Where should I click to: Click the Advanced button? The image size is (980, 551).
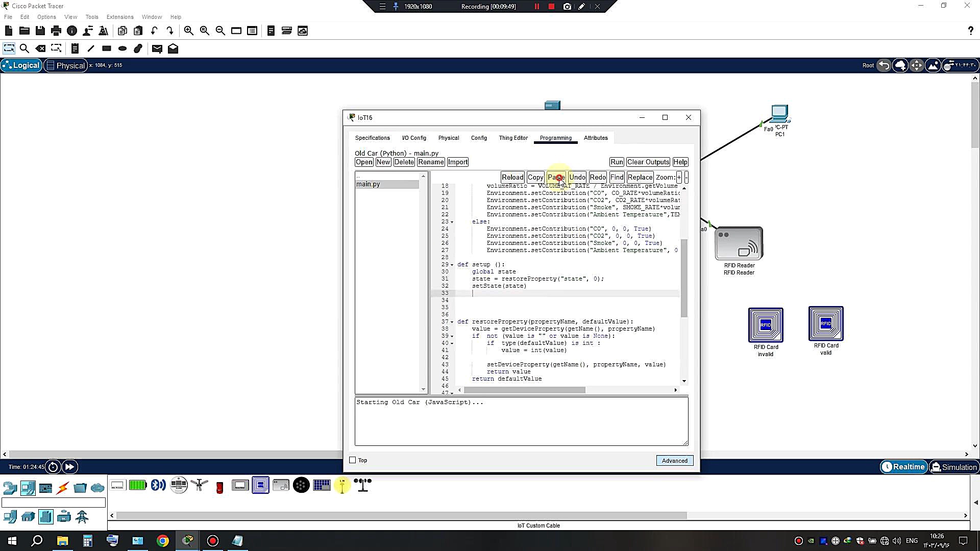674,460
